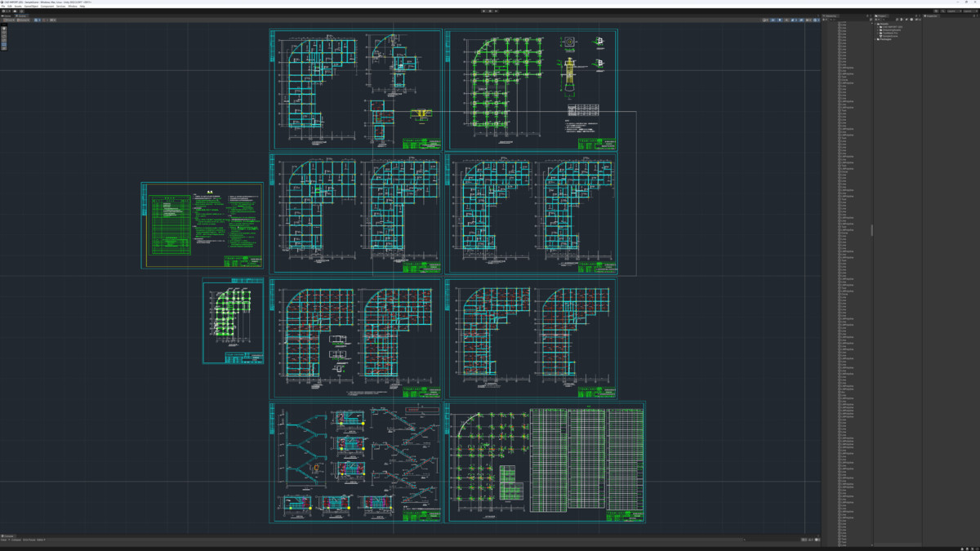980x551 pixels.
Task: Open the Global handle rotation dropdown
Action: [x=24, y=20]
